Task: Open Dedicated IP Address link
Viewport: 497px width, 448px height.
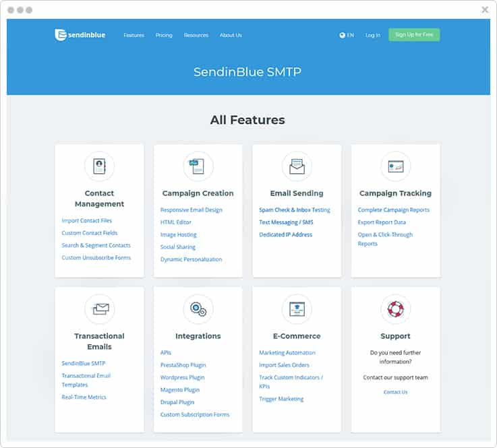Action: point(285,234)
